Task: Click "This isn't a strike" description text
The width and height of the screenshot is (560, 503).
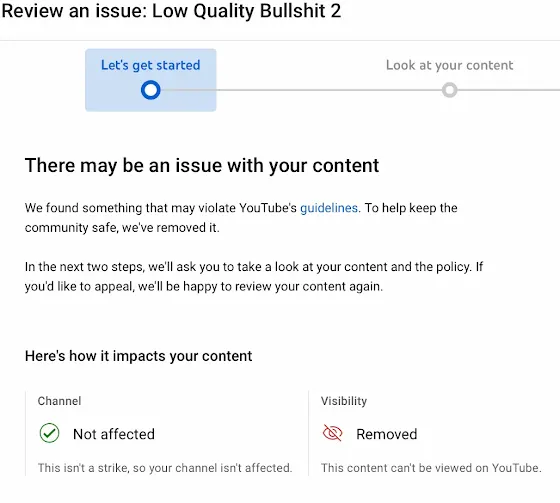Action: click(x=165, y=468)
